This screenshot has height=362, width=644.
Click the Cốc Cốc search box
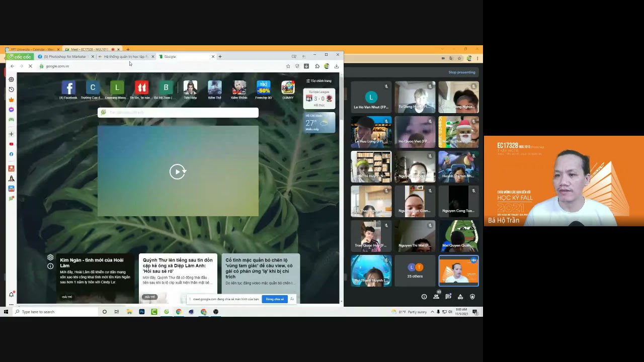pos(178,113)
